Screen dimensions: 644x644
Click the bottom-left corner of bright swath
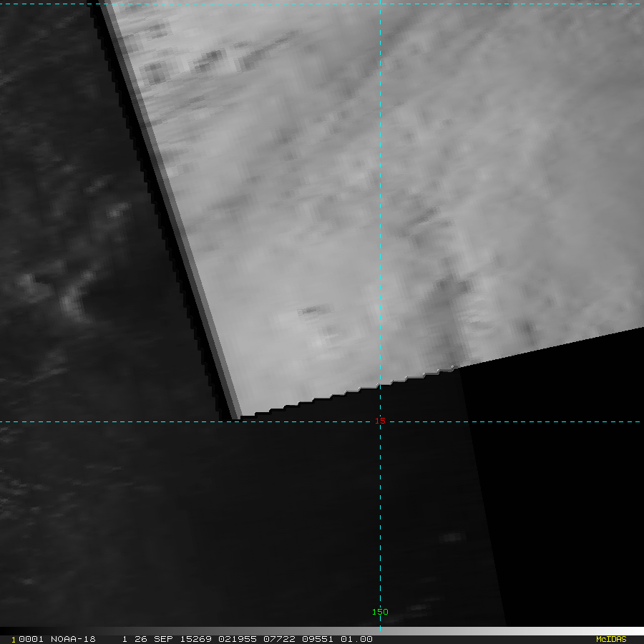[239, 414]
